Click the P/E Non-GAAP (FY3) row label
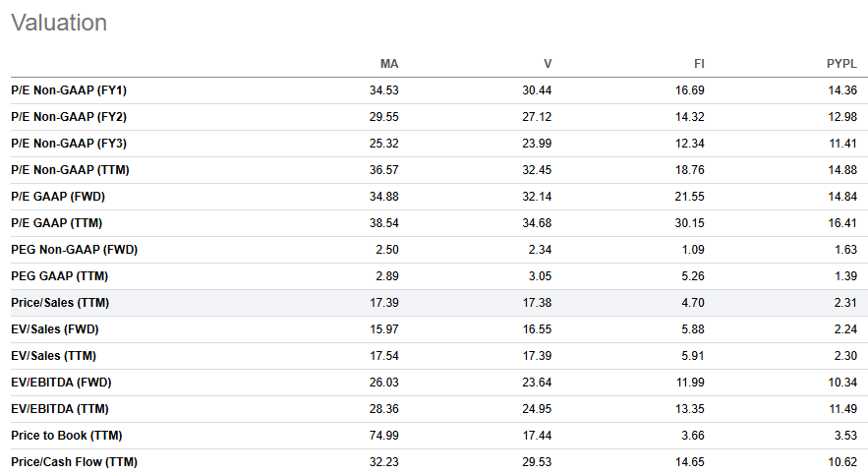This screenshot has width=868, height=474. [x=69, y=144]
